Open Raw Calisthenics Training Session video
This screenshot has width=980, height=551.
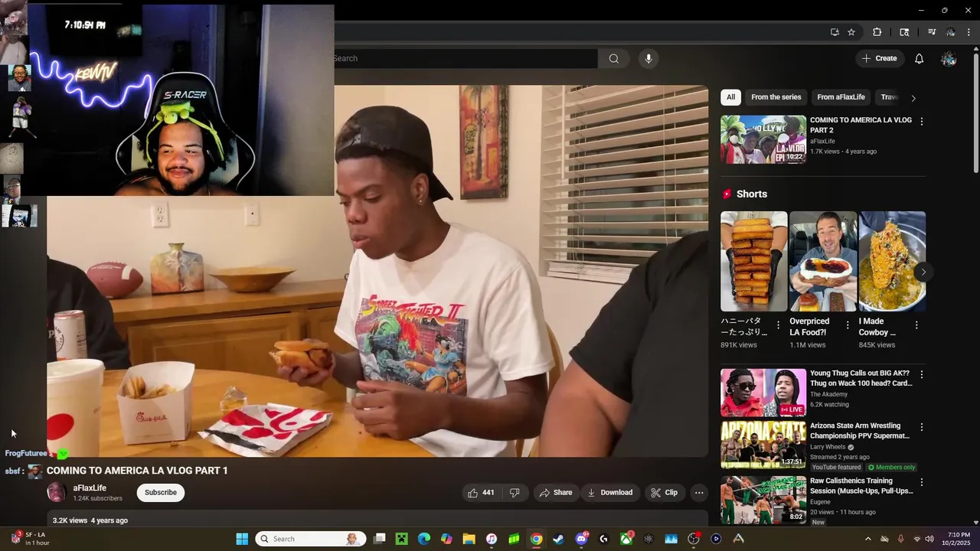(763, 500)
